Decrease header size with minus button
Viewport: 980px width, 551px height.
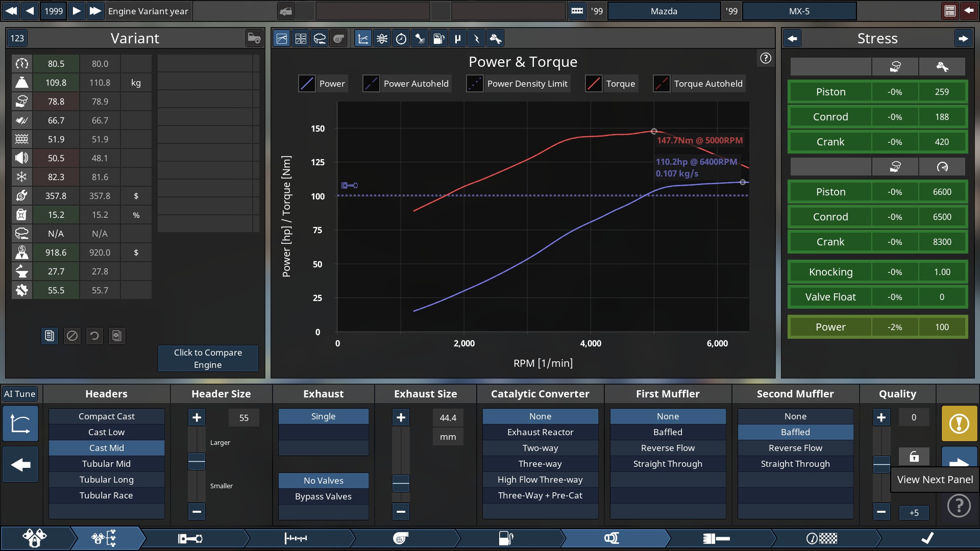click(x=197, y=511)
